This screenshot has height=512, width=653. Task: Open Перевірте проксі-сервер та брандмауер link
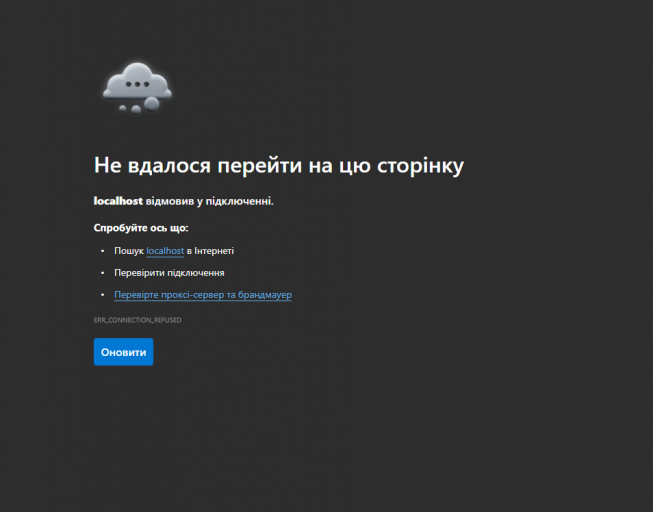point(203,295)
